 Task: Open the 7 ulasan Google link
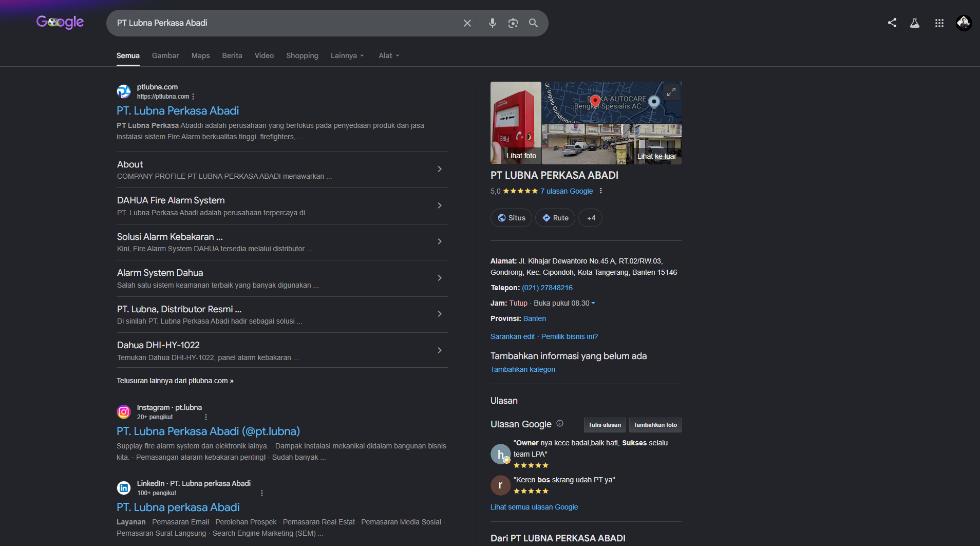pyautogui.click(x=567, y=191)
